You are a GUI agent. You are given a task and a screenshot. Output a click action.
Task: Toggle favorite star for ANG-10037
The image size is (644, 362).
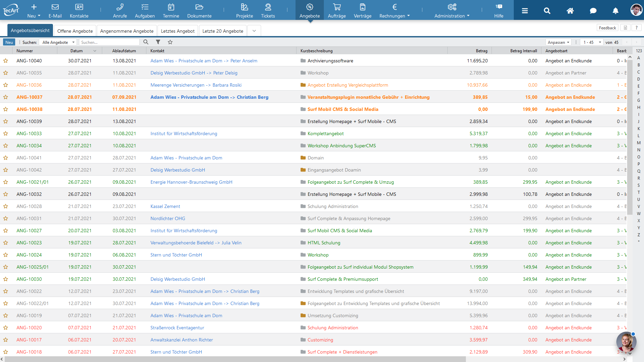6,97
